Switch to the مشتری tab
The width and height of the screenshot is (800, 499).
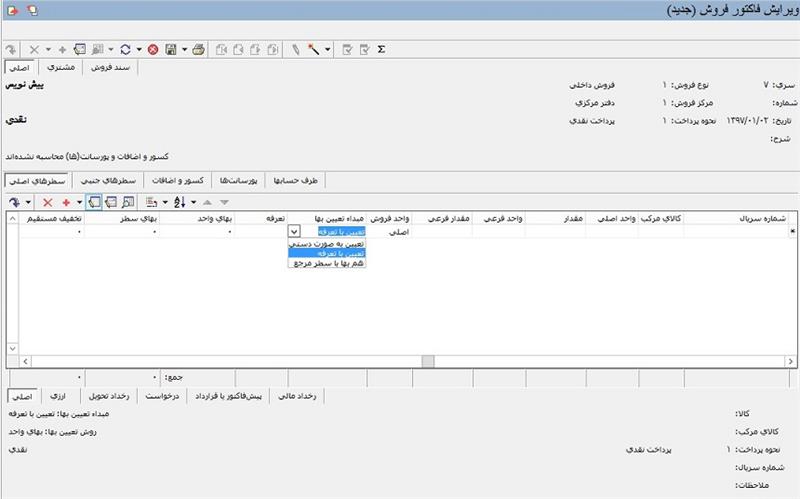[x=60, y=68]
